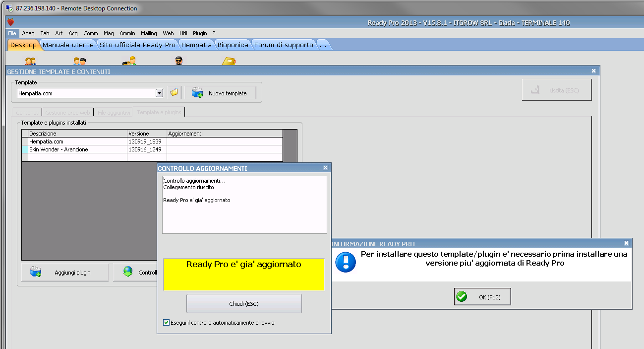Open the Anag menu
This screenshot has height=349, width=644.
pyautogui.click(x=28, y=33)
